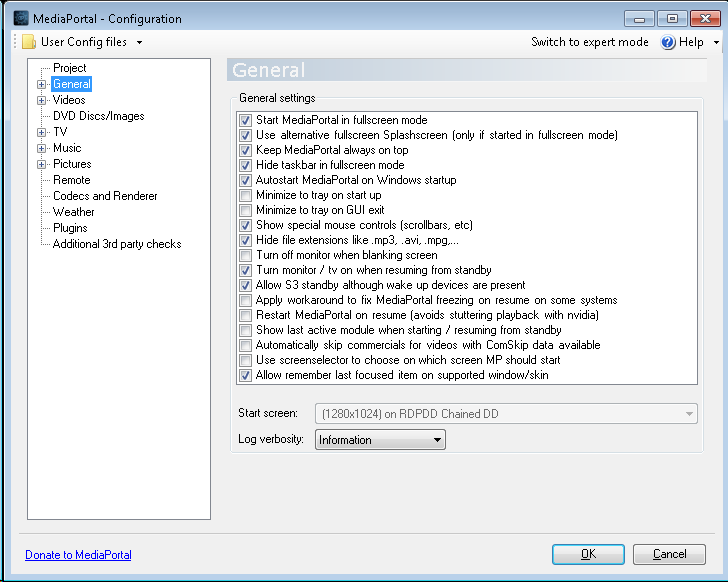Expand the Pictures tree node
The width and height of the screenshot is (728, 582).
41,164
